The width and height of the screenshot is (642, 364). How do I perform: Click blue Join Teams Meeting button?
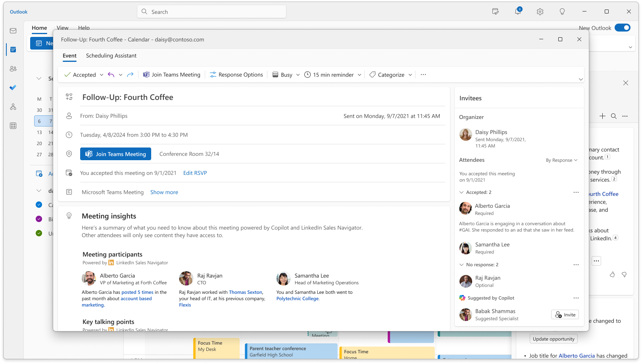[x=115, y=154]
